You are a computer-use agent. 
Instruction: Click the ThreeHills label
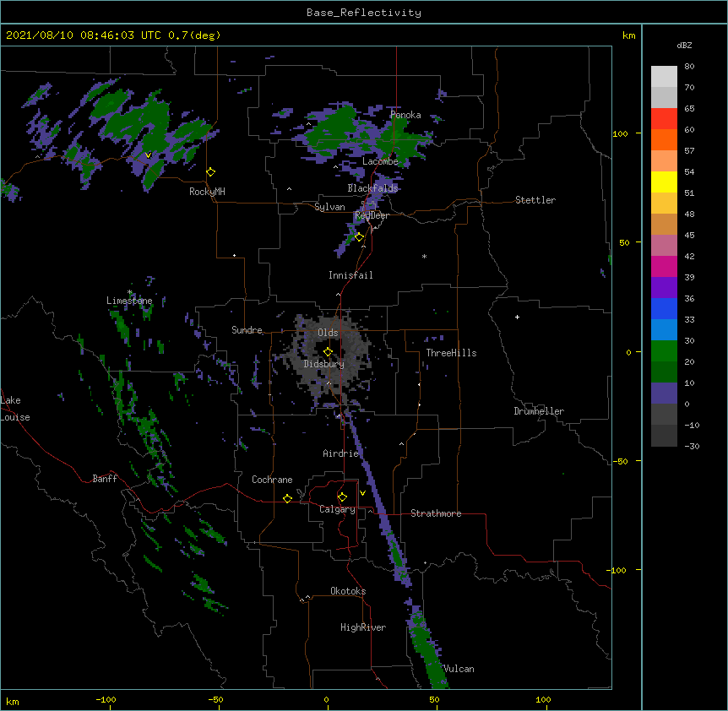pos(451,353)
